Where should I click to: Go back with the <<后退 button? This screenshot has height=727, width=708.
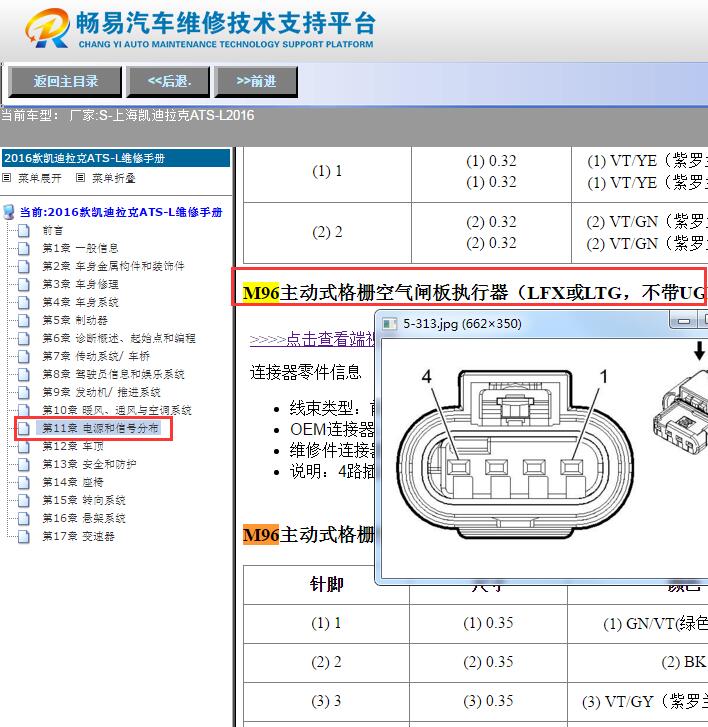click(168, 82)
